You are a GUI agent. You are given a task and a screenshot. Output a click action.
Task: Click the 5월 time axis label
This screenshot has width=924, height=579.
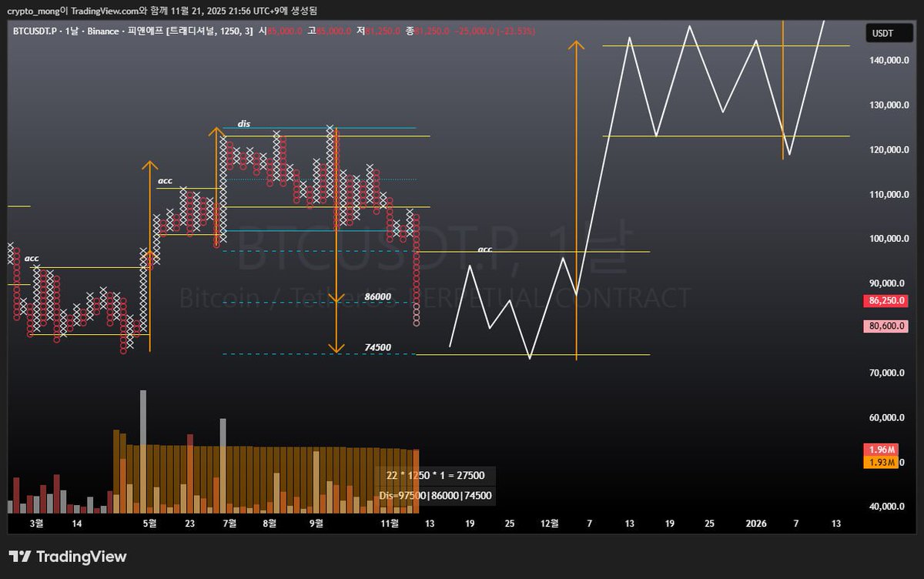[x=149, y=524]
